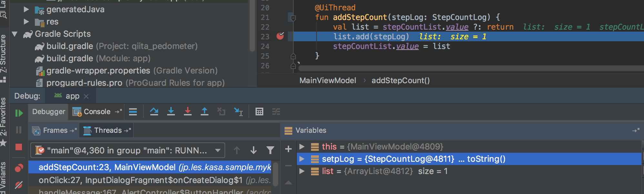Viewport: 644px width, 194px height.
Task: Open View Breakpoints red circles icon
Action: pos(19,168)
